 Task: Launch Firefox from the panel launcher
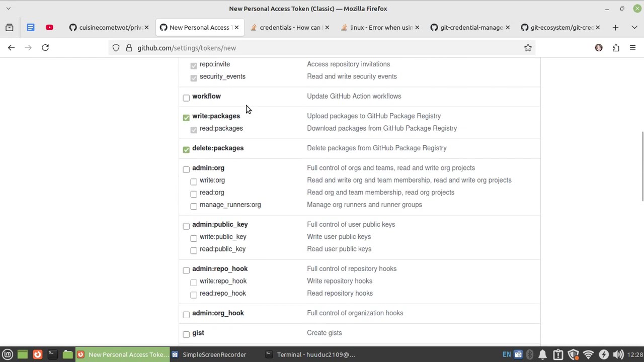[x=37, y=354]
